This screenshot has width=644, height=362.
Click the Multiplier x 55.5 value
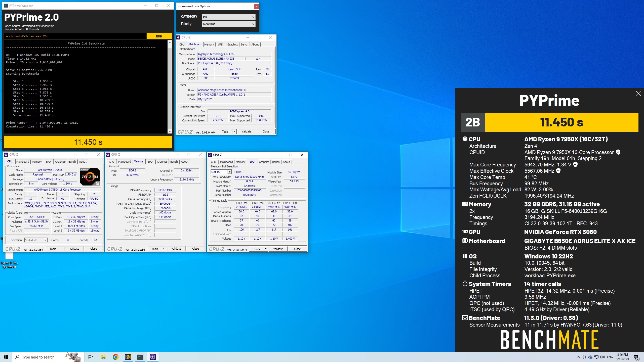pyautogui.click(x=36, y=221)
